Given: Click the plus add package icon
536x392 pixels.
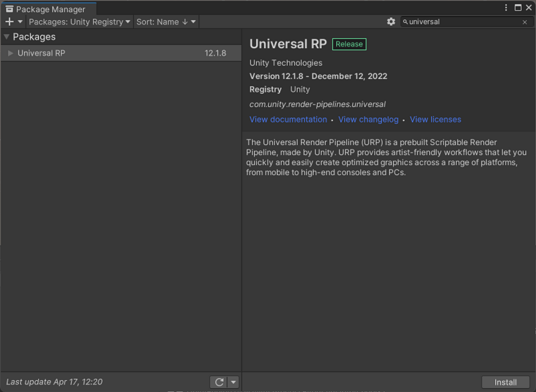Looking at the screenshot, I should pos(10,22).
